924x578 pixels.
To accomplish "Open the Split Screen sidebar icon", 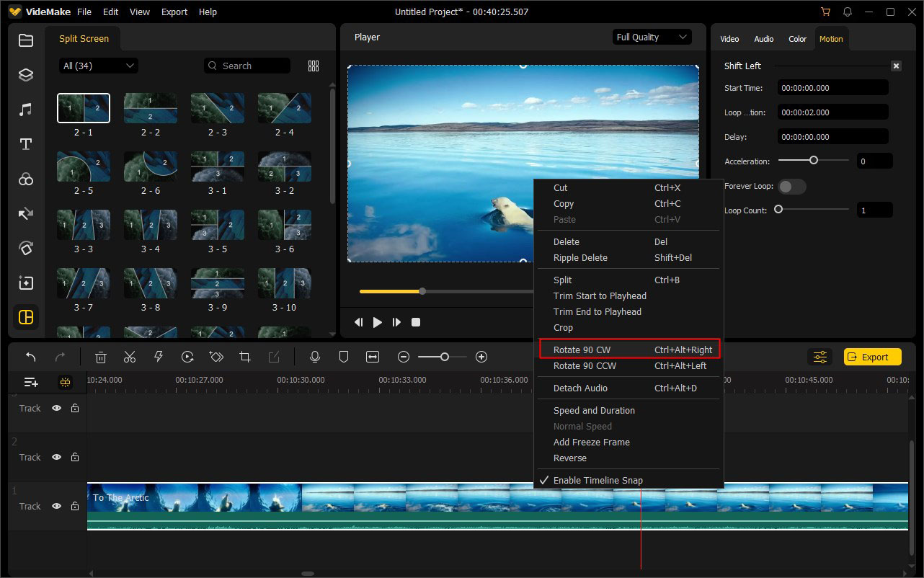I will click(x=26, y=317).
